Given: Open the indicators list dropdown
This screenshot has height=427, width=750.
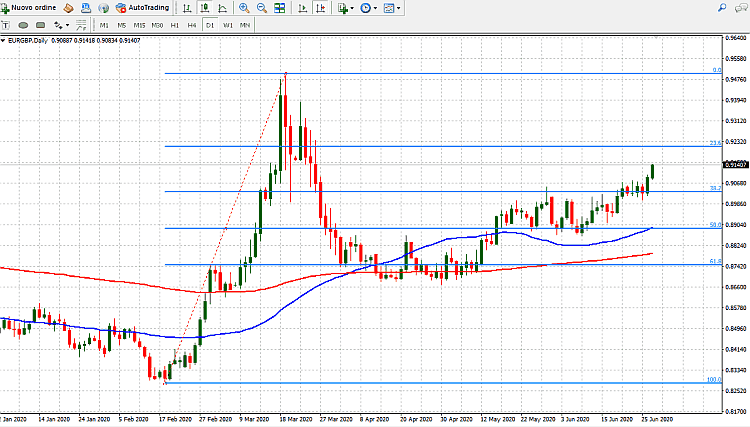Looking at the screenshot, I should coord(344,7).
